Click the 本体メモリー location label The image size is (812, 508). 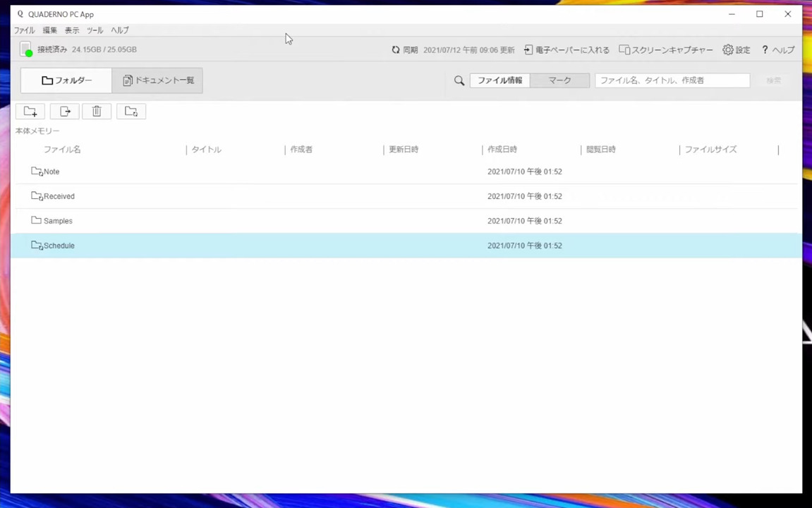point(37,131)
